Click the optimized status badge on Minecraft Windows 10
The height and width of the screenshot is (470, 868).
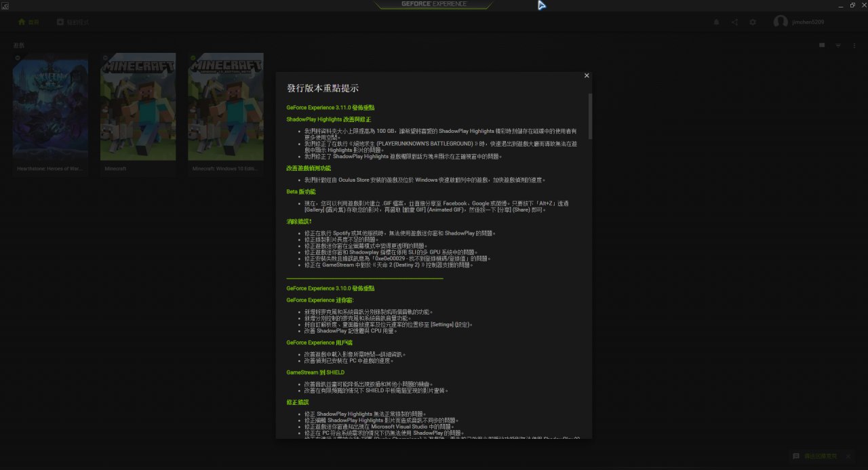[193, 58]
